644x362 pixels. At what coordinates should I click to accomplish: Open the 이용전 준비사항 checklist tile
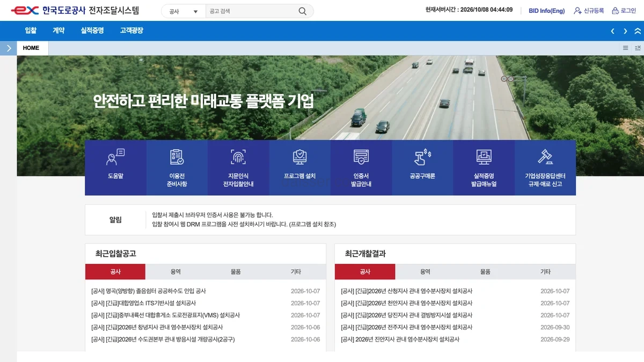click(177, 167)
